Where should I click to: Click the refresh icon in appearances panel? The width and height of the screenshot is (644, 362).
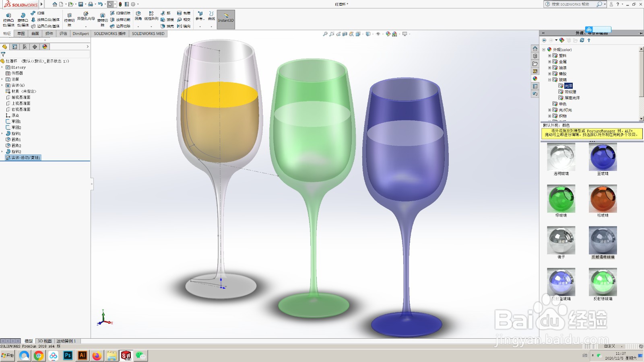[x=582, y=40]
